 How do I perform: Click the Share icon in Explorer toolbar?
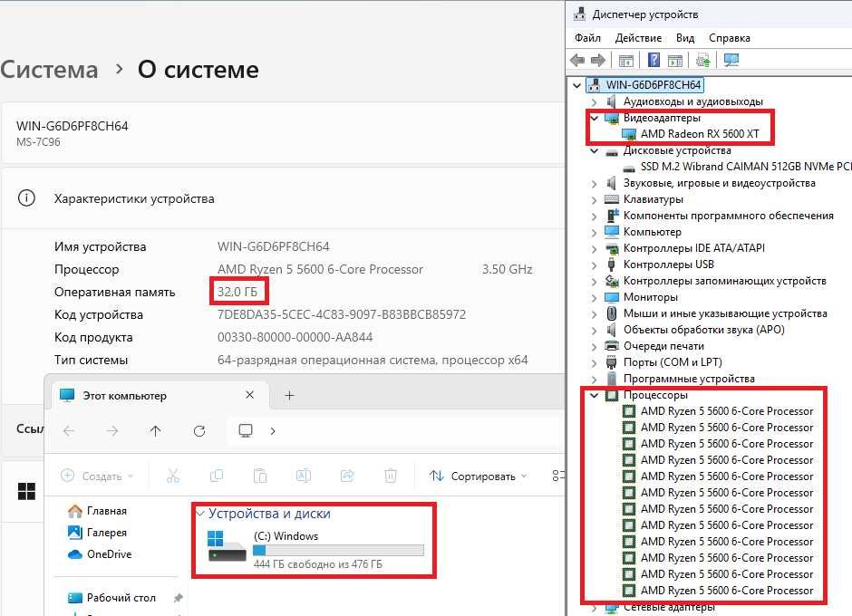pyautogui.click(x=346, y=476)
